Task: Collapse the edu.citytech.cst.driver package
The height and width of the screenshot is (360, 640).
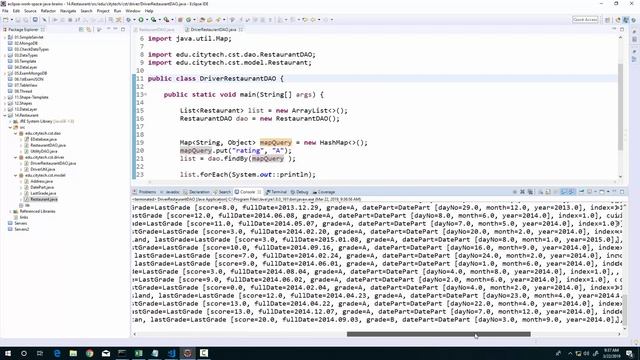Action: [16, 157]
